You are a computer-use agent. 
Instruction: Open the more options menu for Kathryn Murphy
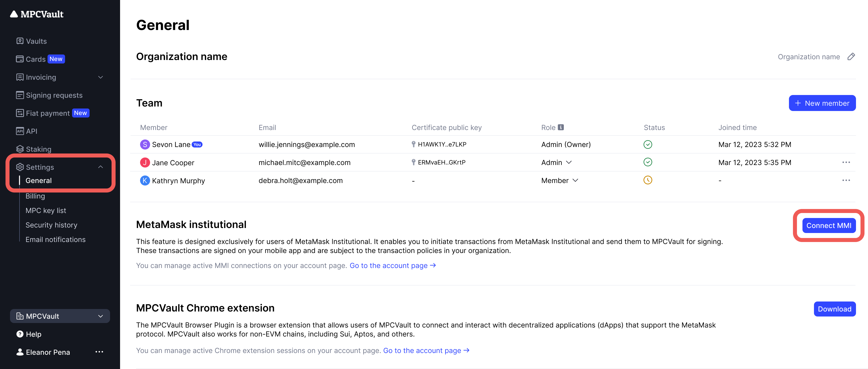846,180
